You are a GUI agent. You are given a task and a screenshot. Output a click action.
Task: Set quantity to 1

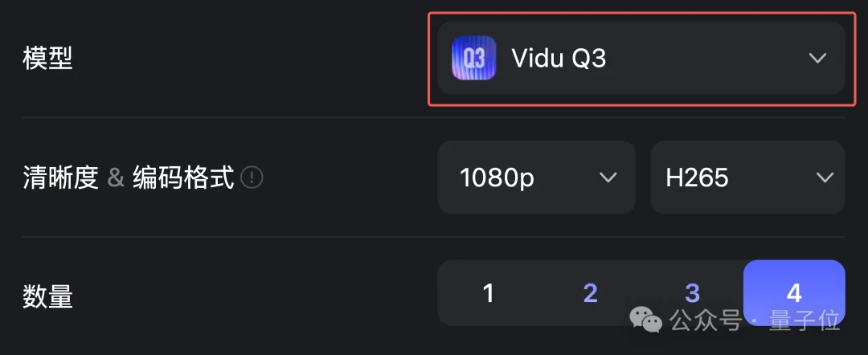click(x=488, y=293)
